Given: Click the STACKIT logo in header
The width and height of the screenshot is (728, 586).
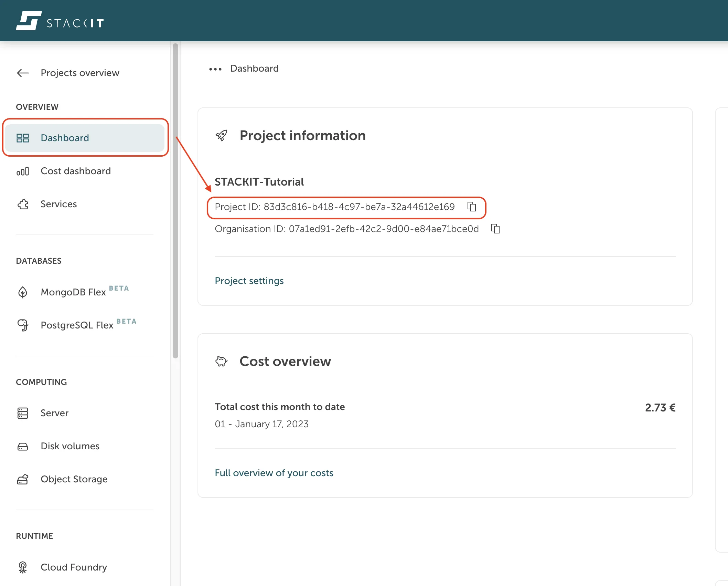Looking at the screenshot, I should click(60, 21).
